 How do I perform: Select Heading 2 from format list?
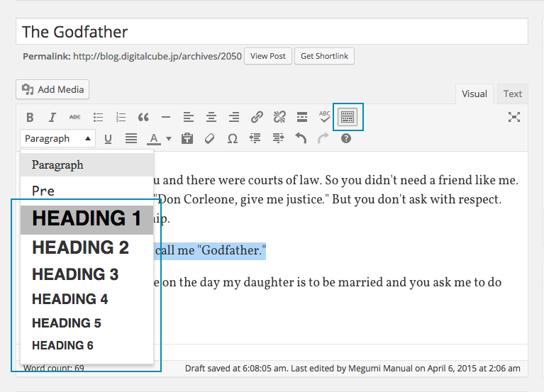pos(80,247)
